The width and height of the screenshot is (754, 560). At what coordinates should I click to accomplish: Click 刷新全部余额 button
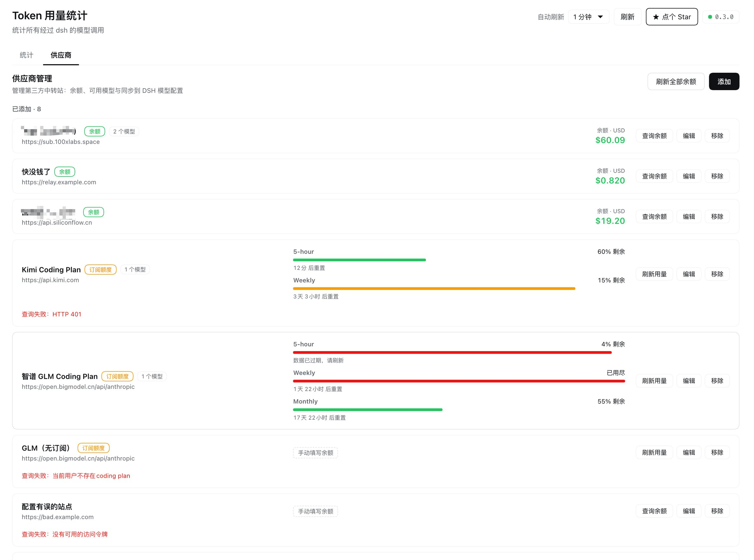[676, 81]
